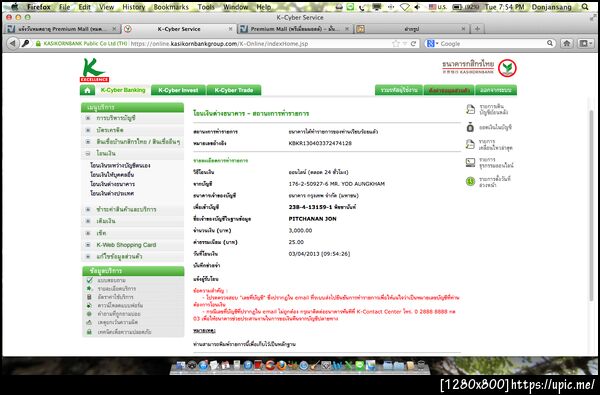The height and width of the screenshot is (395, 600).
Task: Click the padlock security tips icon
Action: (x=90, y=332)
